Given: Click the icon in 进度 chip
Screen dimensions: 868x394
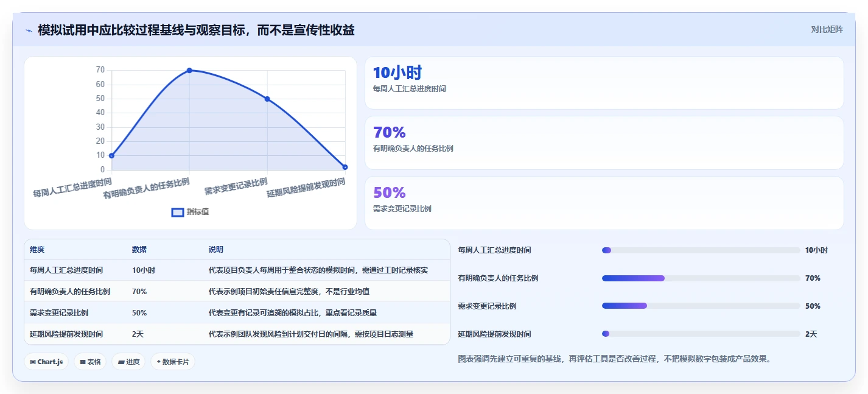Looking at the screenshot, I should (121, 362).
